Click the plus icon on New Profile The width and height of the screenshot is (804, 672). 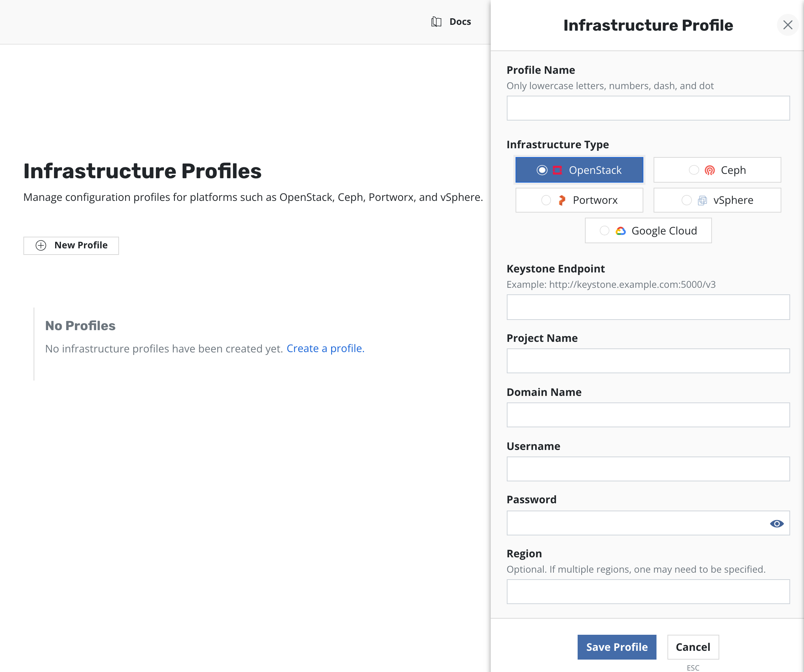[x=41, y=245]
